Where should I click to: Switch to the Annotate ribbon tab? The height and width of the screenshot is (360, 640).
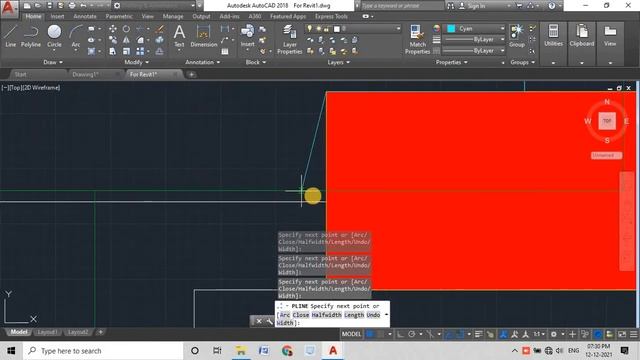(x=85, y=16)
